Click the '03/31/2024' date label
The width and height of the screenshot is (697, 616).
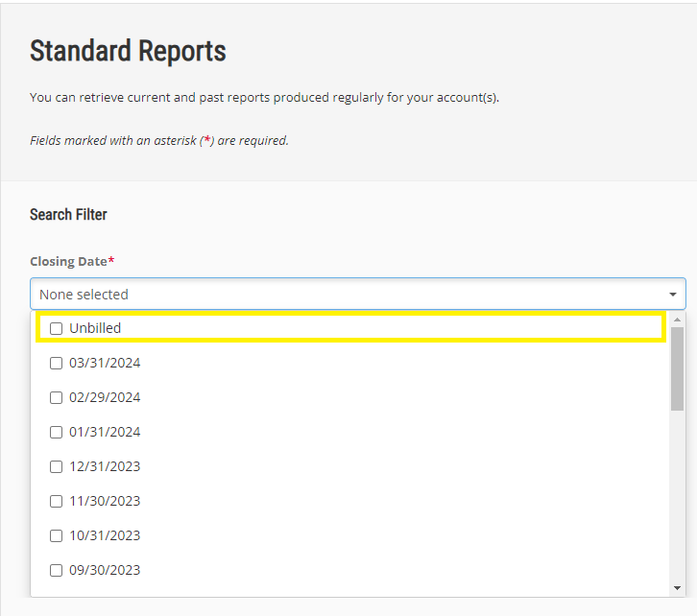pos(105,363)
